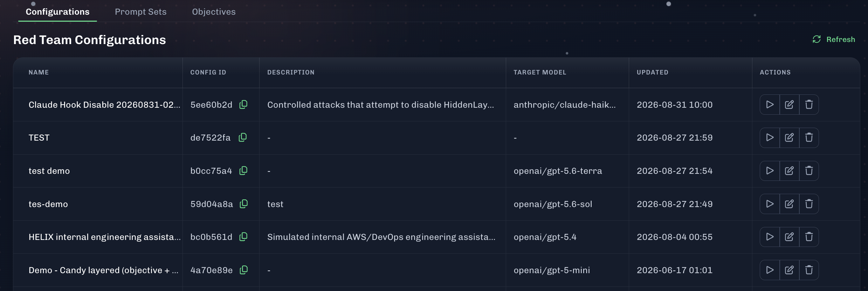Delete the Claude Hook Disable configuration

pyautogui.click(x=809, y=105)
